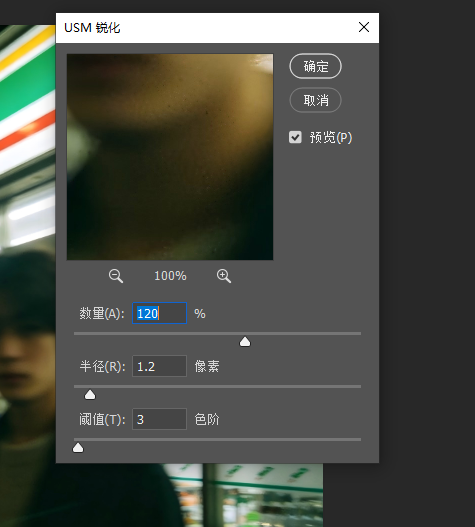
Task: Click inside the dialog's preview image
Action: click(x=170, y=157)
